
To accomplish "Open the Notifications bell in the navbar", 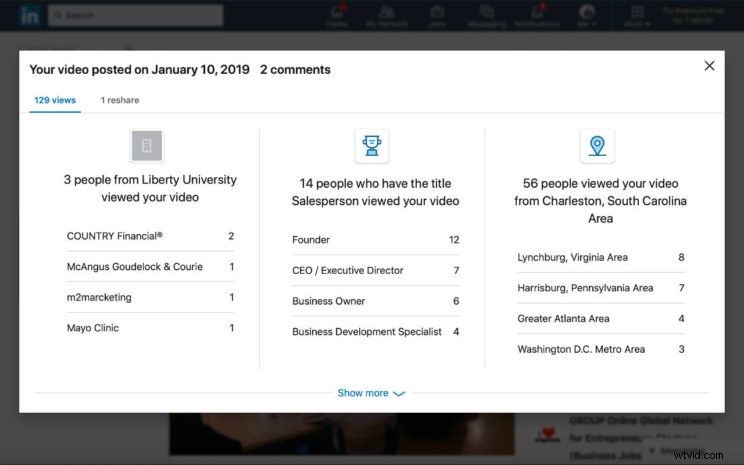I will tap(537, 16).
